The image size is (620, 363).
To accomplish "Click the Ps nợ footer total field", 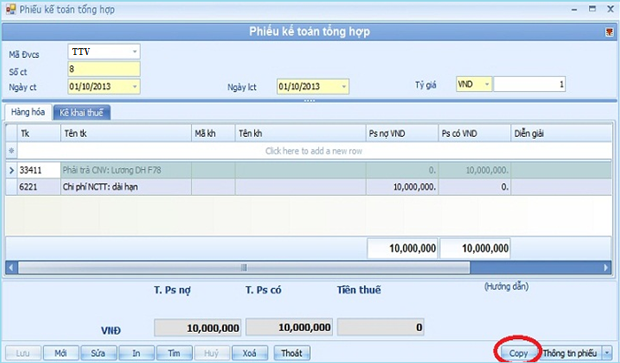I will [403, 248].
